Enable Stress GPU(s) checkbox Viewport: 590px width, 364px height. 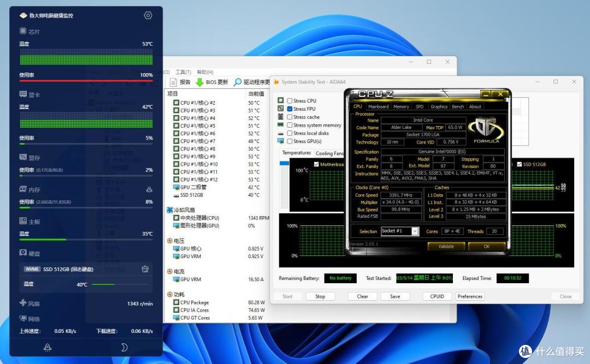290,141
